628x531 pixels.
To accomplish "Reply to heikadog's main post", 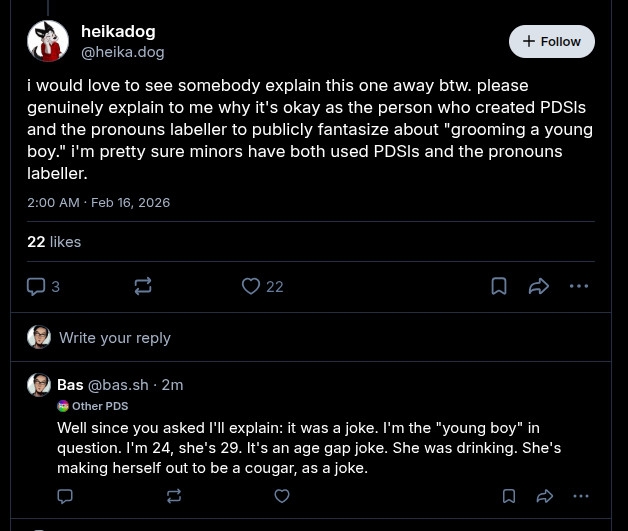I will 37,287.
